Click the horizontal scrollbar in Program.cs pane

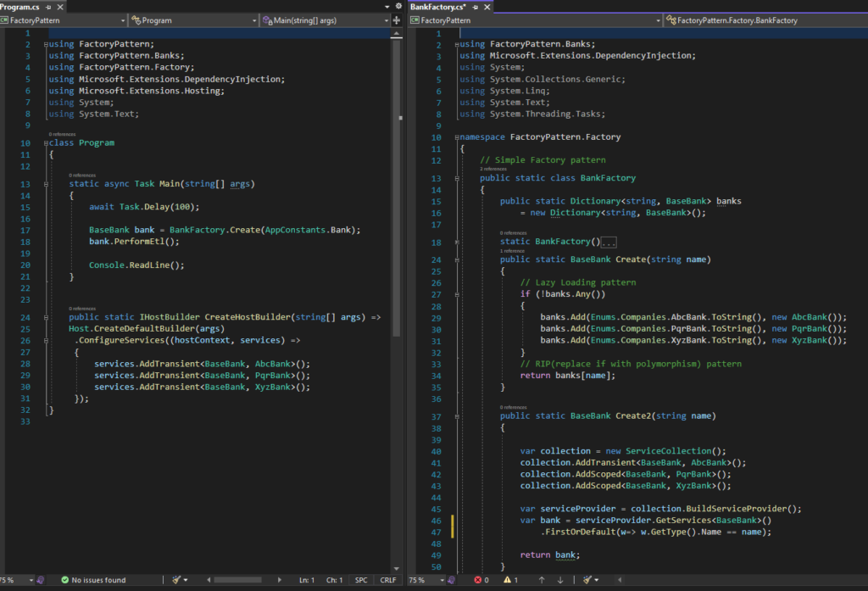[x=237, y=580]
